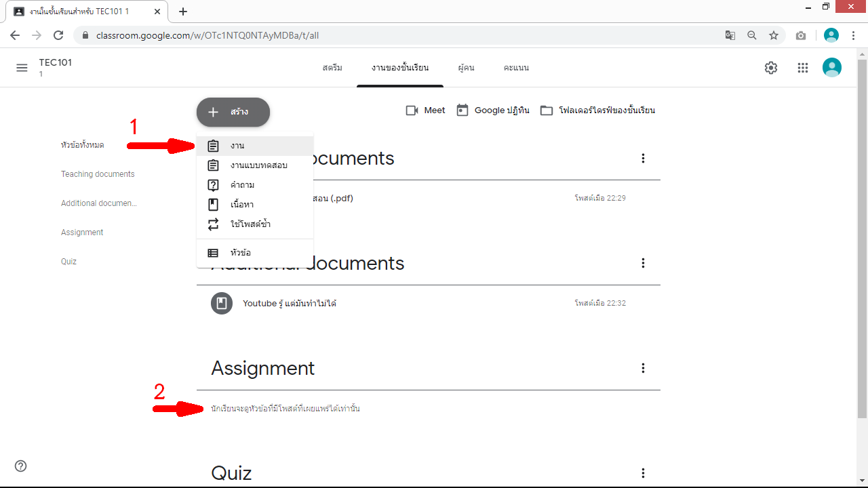The image size is (868, 488).
Task: Bookmark this page with star icon
Action: (x=773, y=35)
